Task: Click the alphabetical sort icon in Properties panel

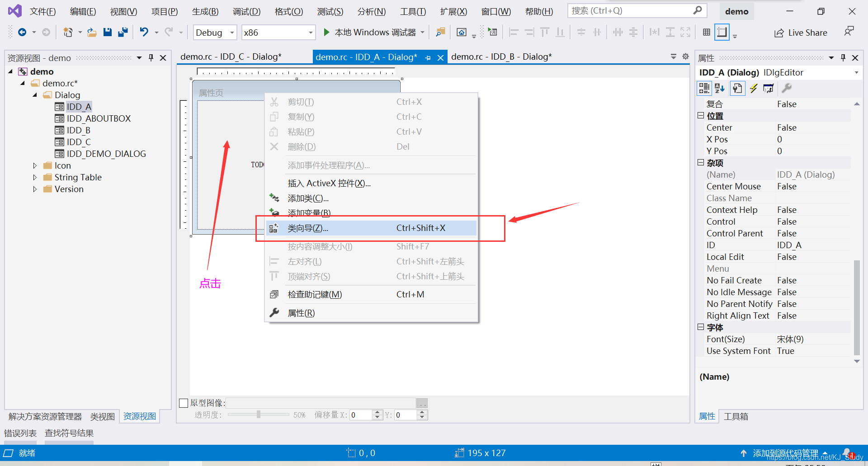Action: 720,88
